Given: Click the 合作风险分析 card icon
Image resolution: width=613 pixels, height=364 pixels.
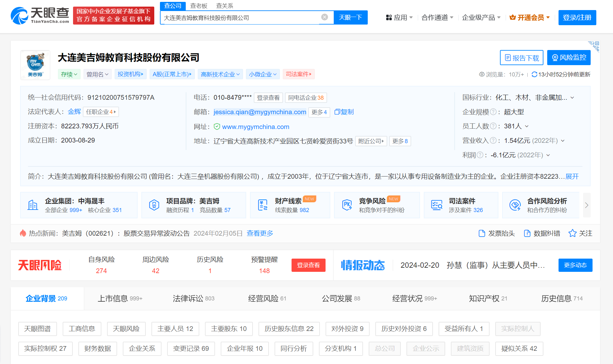Looking at the screenshot, I should pos(515,205).
